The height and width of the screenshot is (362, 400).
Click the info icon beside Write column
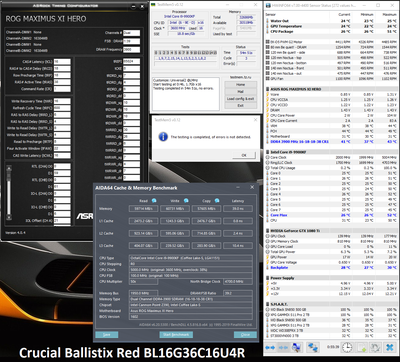click(x=186, y=201)
